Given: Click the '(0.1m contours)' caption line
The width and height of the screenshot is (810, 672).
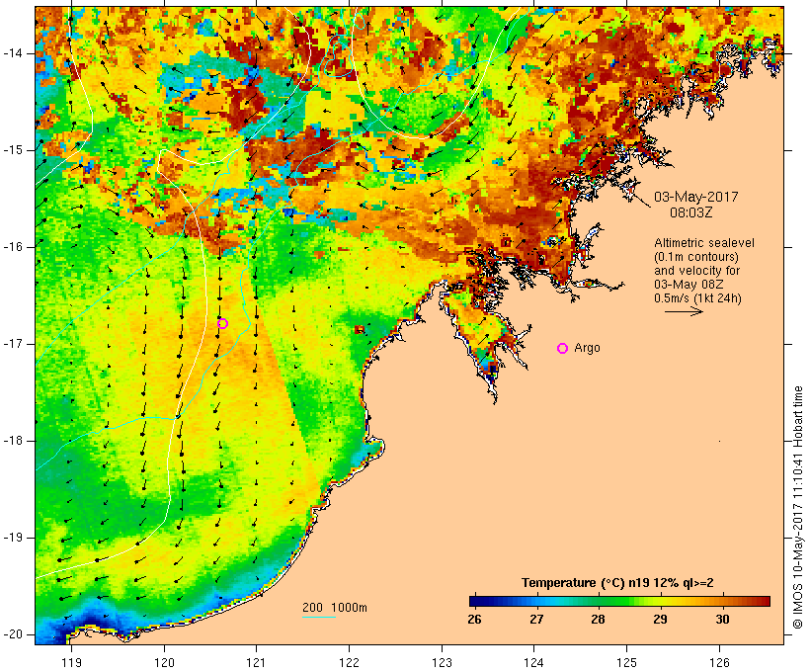Looking at the screenshot, I should pyautogui.click(x=695, y=257).
